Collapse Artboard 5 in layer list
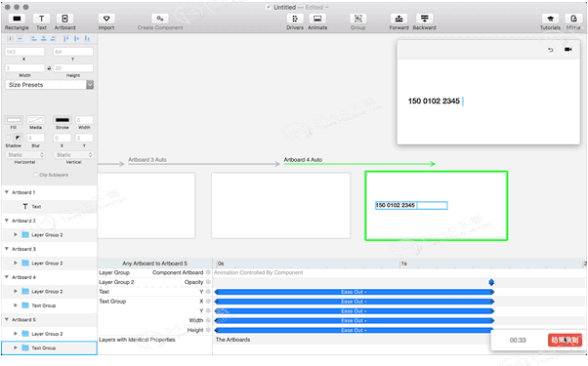The height and width of the screenshot is (366, 588). 7,319
